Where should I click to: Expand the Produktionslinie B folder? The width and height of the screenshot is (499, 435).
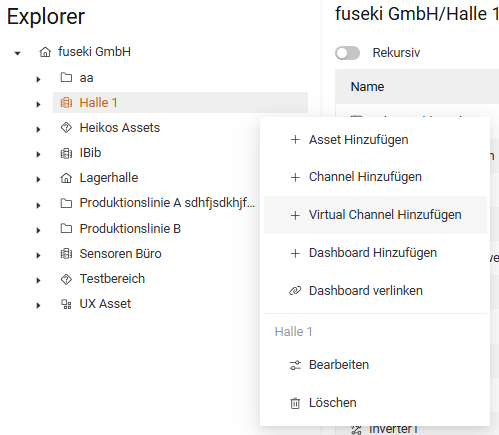pos(38,230)
